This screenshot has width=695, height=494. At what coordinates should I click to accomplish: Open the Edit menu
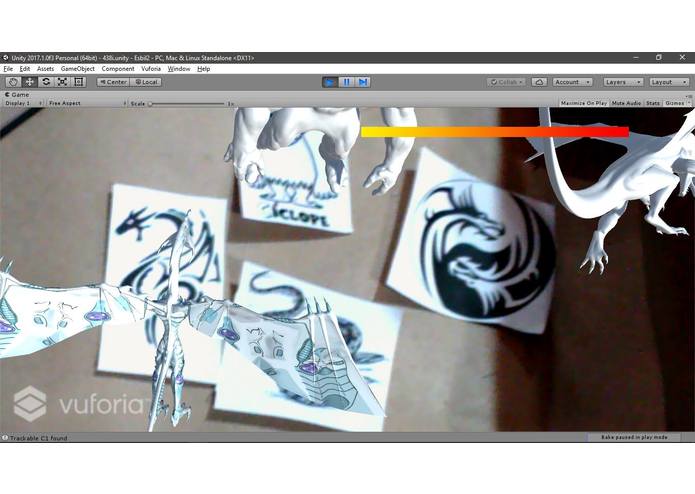[25, 69]
